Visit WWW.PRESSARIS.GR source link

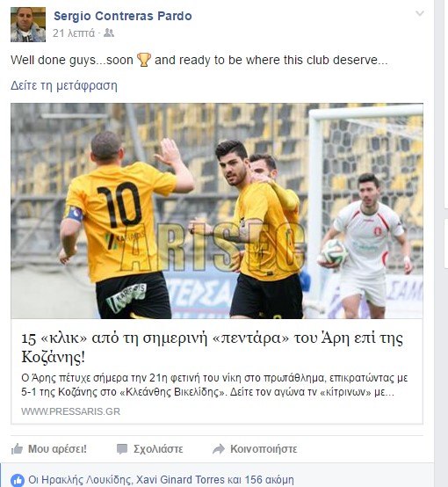point(70,411)
